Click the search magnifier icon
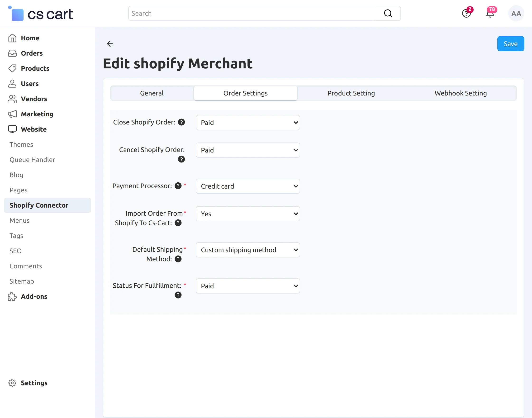 388,13
